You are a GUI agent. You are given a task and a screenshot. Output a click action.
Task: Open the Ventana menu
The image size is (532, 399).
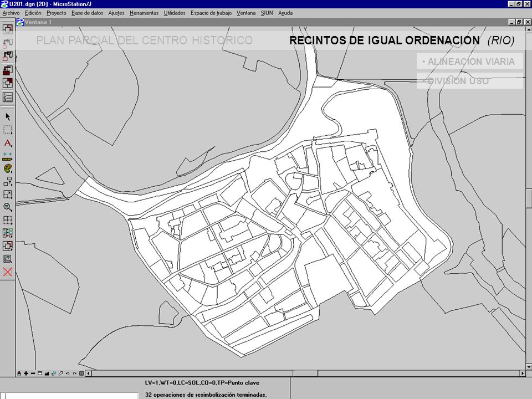246,13
